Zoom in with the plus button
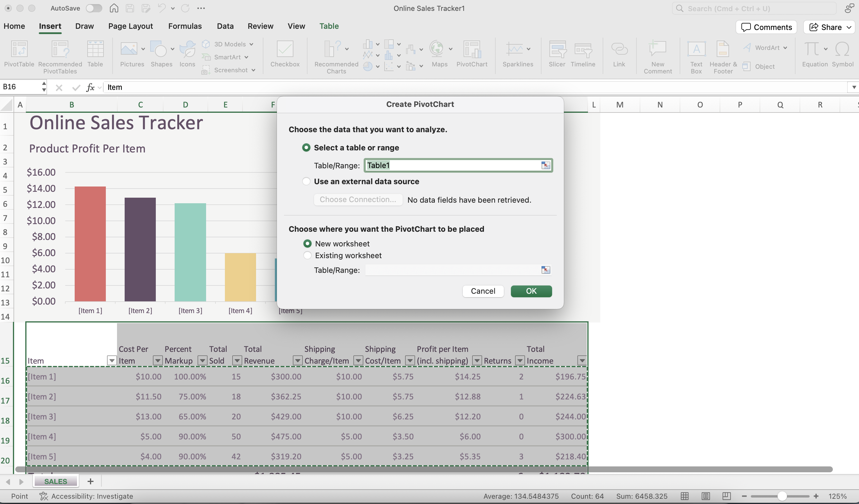The image size is (859, 504). coord(816,496)
